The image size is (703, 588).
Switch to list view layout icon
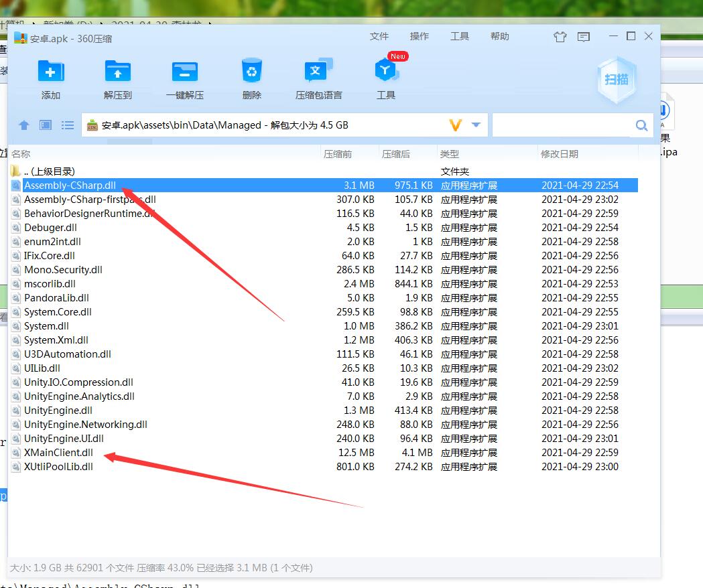[68, 125]
